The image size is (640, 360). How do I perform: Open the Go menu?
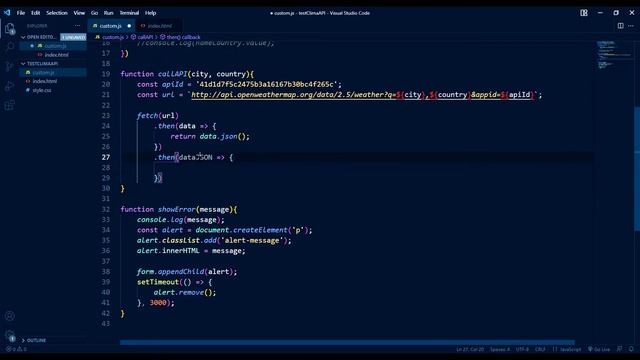click(94, 13)
